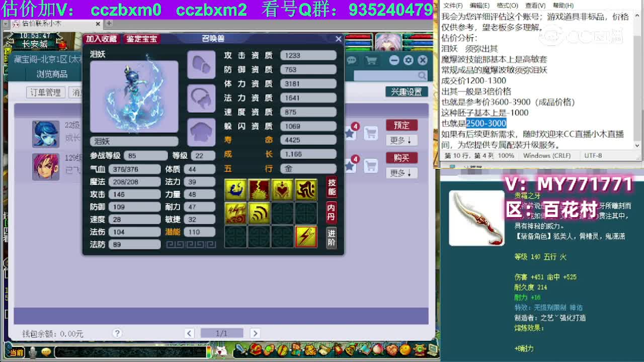
Task: Open Notepad 格式(O) menu
Action: click(507, 5)
